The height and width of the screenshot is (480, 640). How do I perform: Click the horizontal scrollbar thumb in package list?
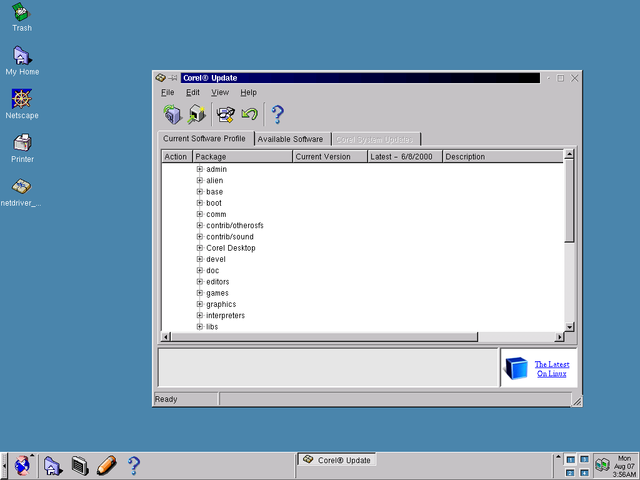pyautogui.click(x=324, y=337)
